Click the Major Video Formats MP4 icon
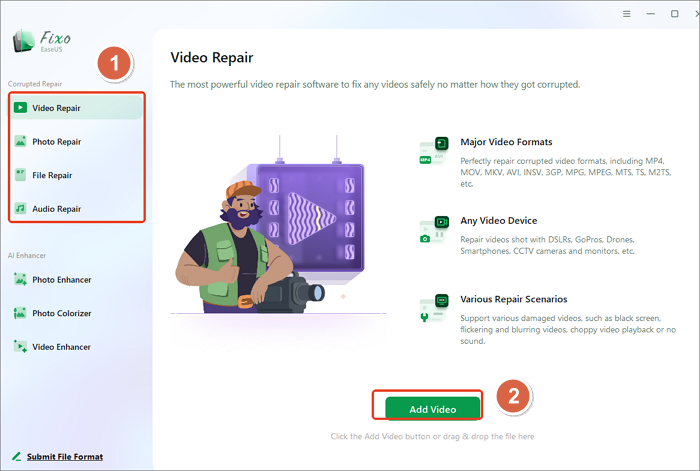The height and width of the screenshot is (471, 700). coord(434,150)
